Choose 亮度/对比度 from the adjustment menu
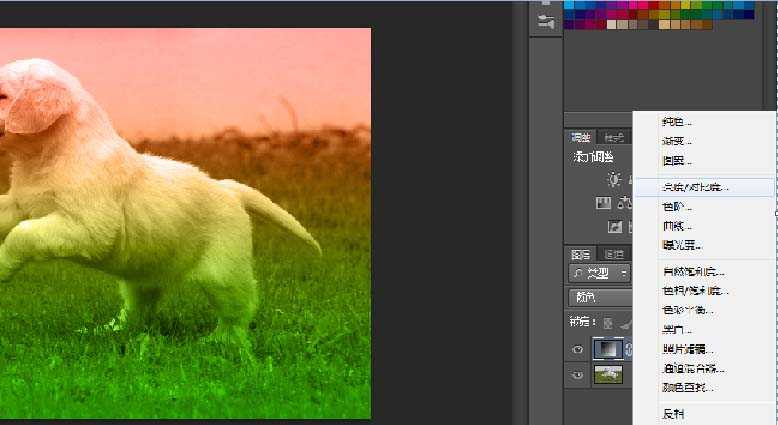The image size is (778, 425). click(x=695, y=187)
